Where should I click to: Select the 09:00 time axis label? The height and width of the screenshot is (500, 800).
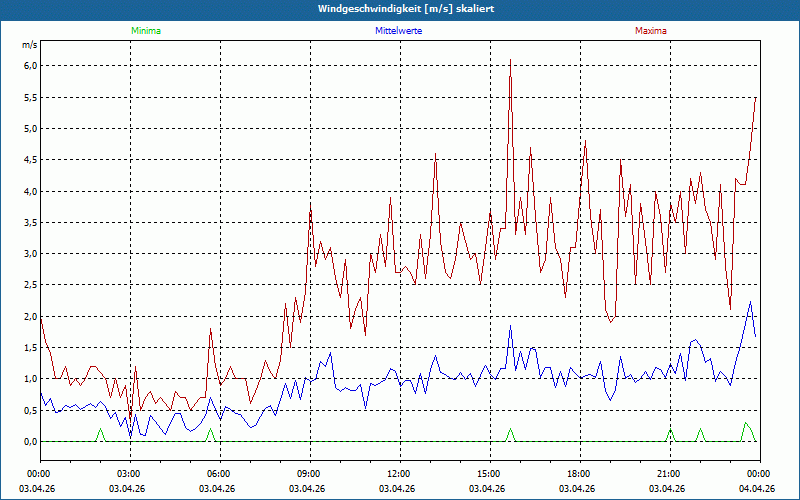308,474
